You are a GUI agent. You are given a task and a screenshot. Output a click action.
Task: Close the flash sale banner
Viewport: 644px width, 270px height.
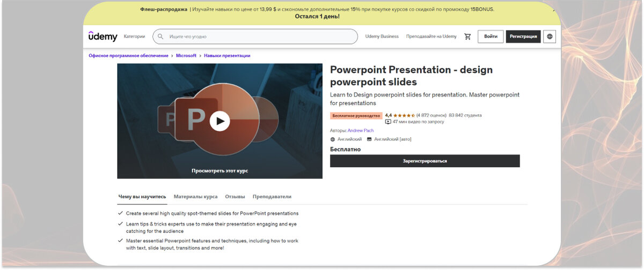[553, 9]
